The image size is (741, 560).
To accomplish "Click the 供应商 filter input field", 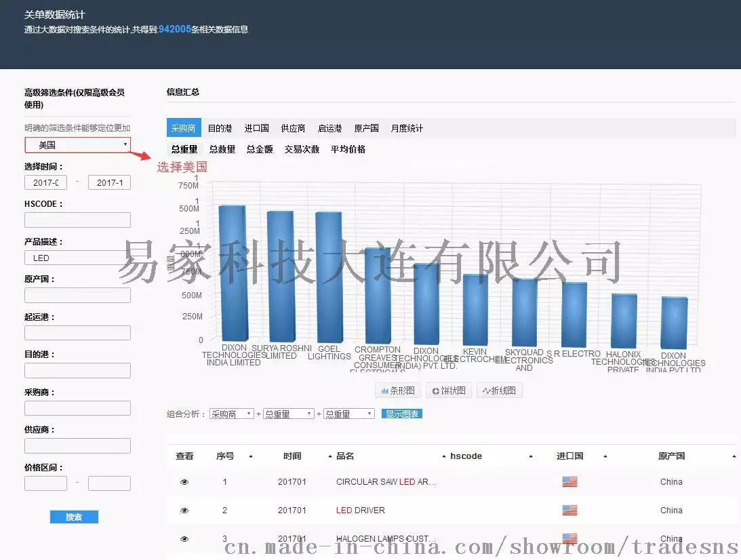I will point(77,445).
